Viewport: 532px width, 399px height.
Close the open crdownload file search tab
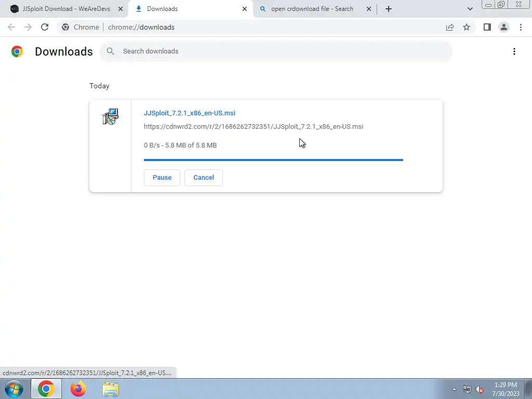(x=369, y=9)
